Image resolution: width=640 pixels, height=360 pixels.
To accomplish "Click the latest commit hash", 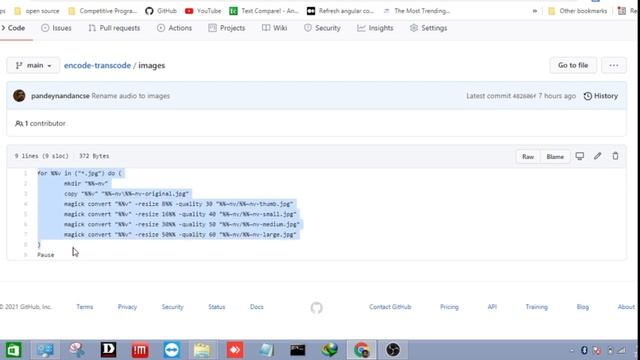I will click(x=524, y=96).
